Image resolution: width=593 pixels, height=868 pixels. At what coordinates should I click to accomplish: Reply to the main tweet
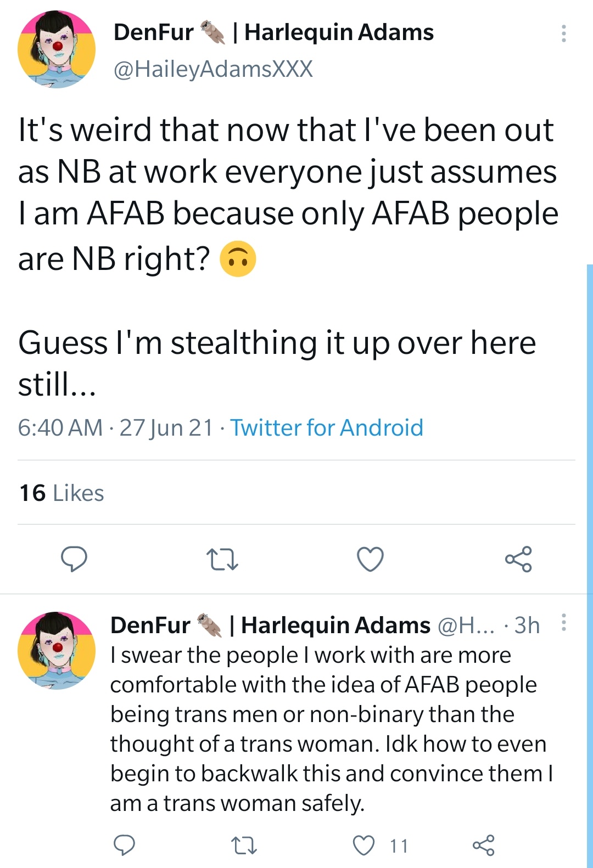[x=74, y=559]
